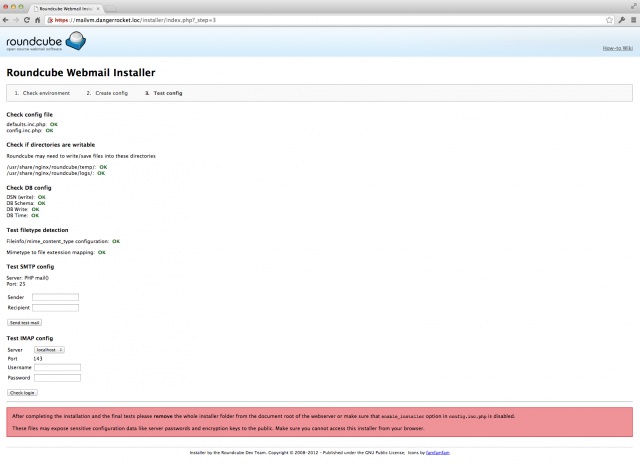The width and height of the screenshot is (640, 469).
Task: Click the Server: PHP mail() text
Action: (x=27, y=278)
